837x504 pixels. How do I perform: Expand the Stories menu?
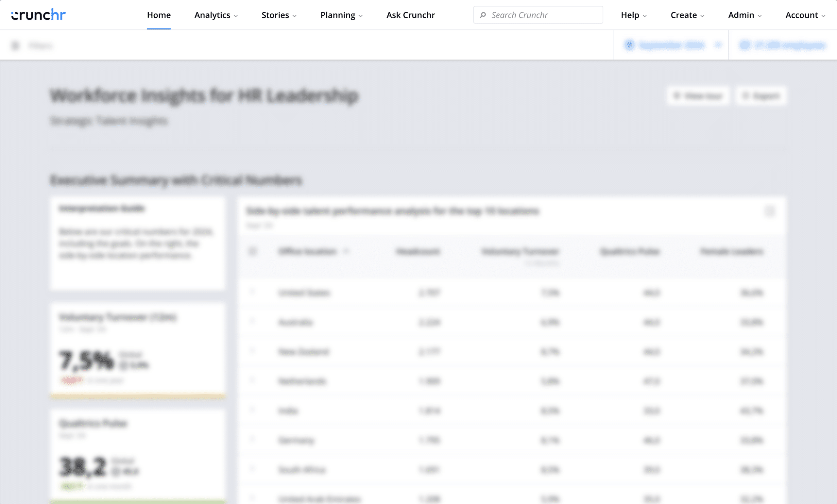click(279, 15)
